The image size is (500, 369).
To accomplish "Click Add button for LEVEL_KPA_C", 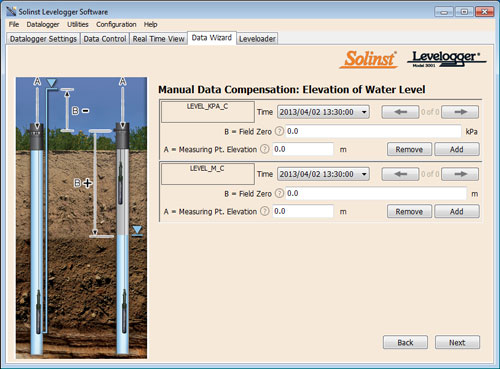I will tap(457, 149).
